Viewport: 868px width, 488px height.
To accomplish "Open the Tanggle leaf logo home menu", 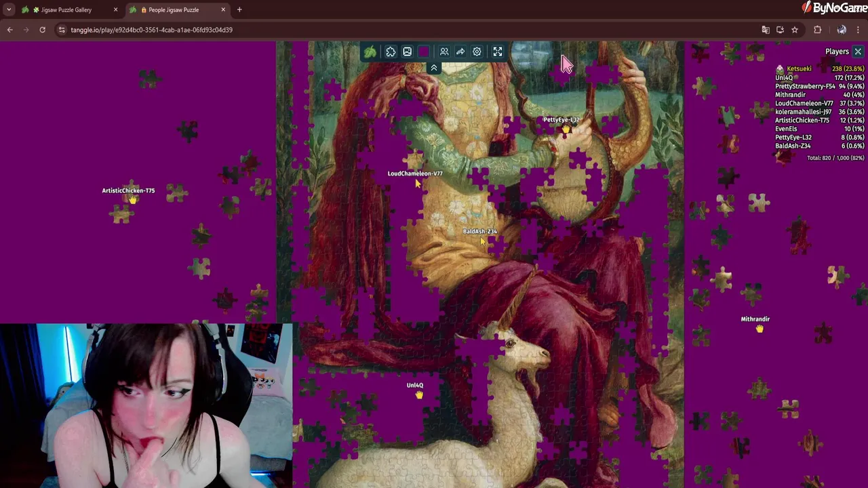I will pos(370,52).
